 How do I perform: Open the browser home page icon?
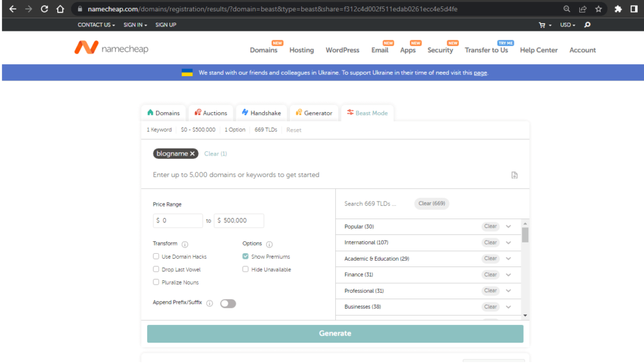tap(60, 9)
